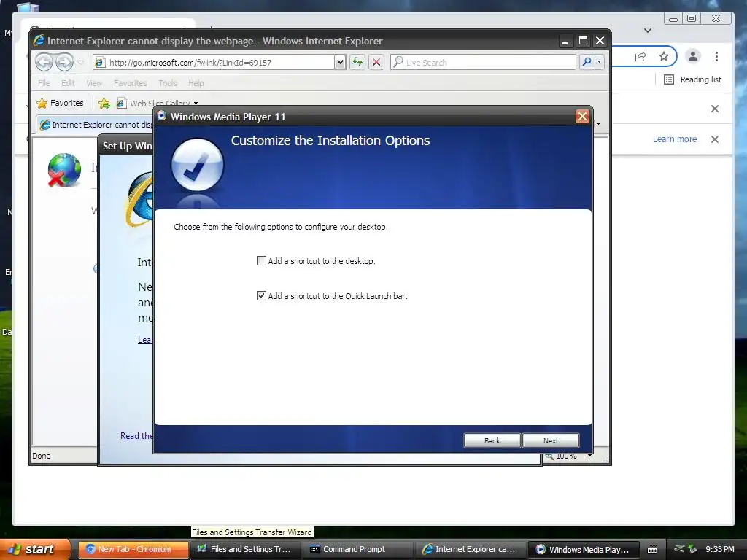Switch to New Tab - Chromium taskbar button
Image resolution: width=747 pixels, height=560 pixels.
pos(133,549)
